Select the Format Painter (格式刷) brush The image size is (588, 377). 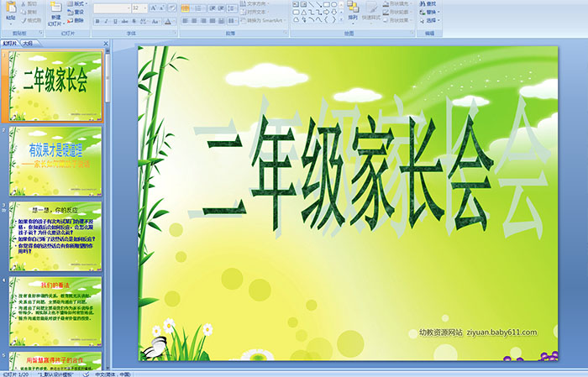[x=24, y=20]
